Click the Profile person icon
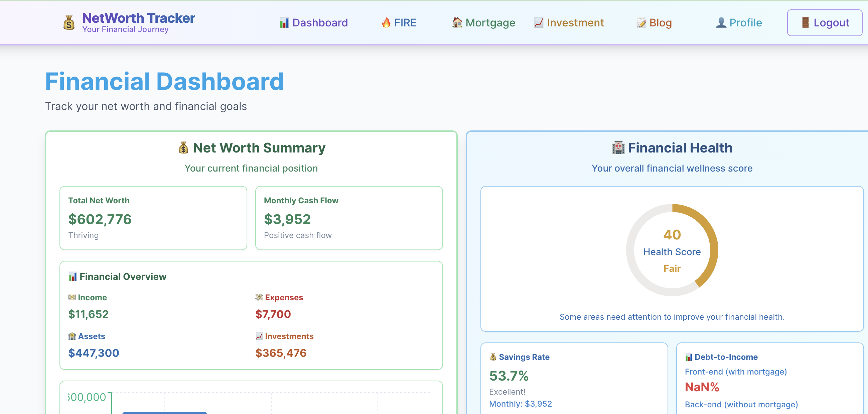 point(721,23)
